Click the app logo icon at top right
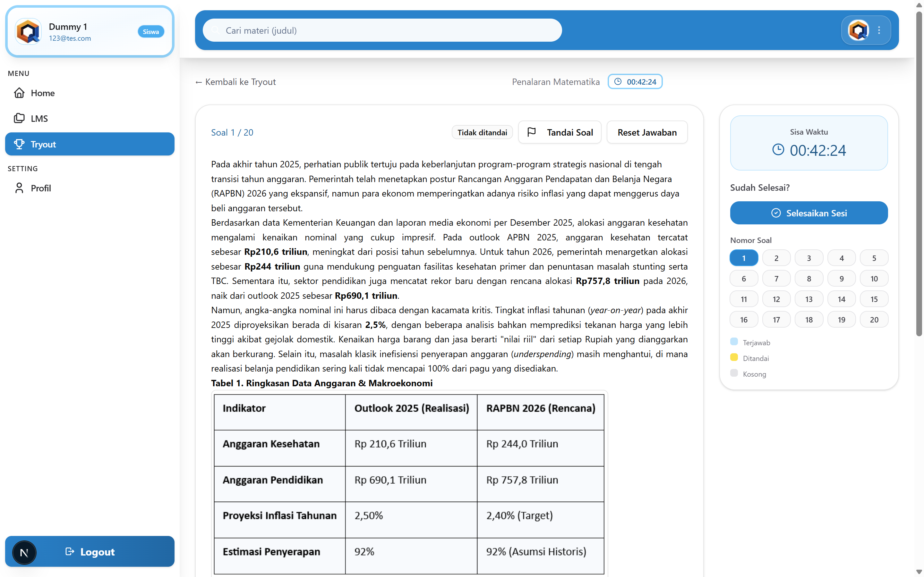Screen dimensions: 924x577 [x=858, y=30]
